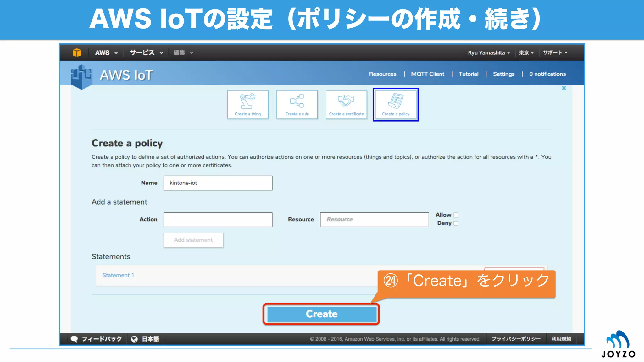Focus the Resource input field
Screen dimensions: 644x362
(375, 220)
